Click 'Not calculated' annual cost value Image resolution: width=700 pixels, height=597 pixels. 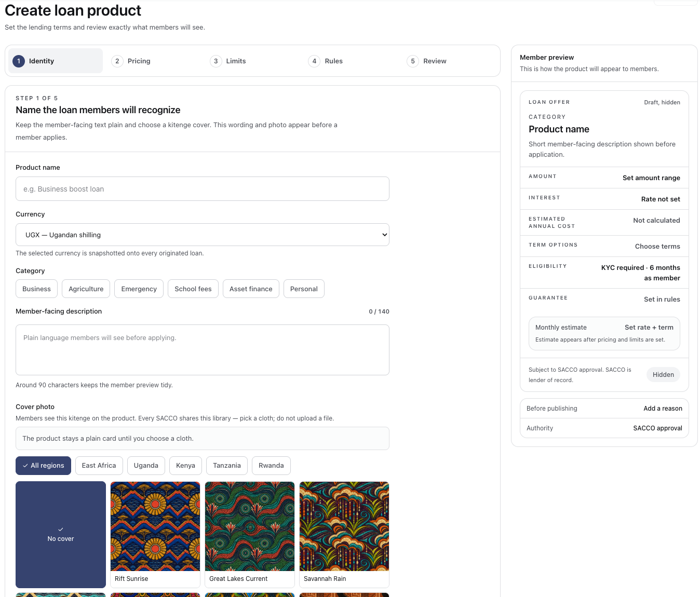(x=656, y=220)
